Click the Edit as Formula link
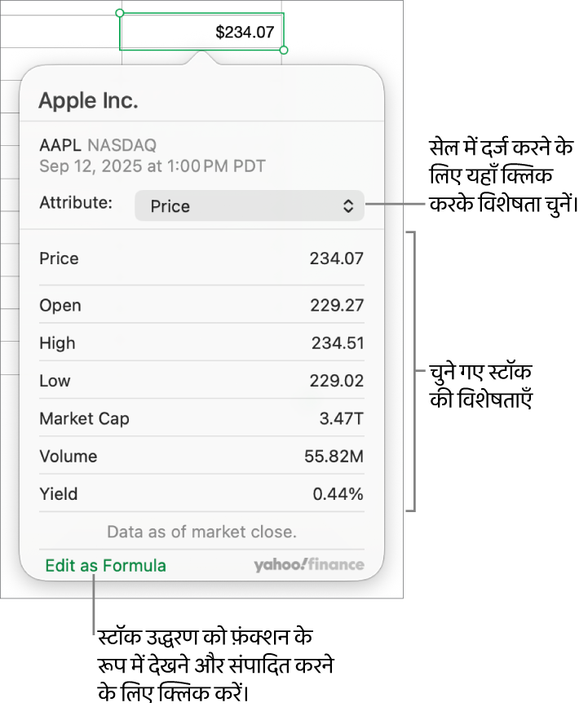The image size is (588, 707). pyautogui.click(x=105, y=565)
